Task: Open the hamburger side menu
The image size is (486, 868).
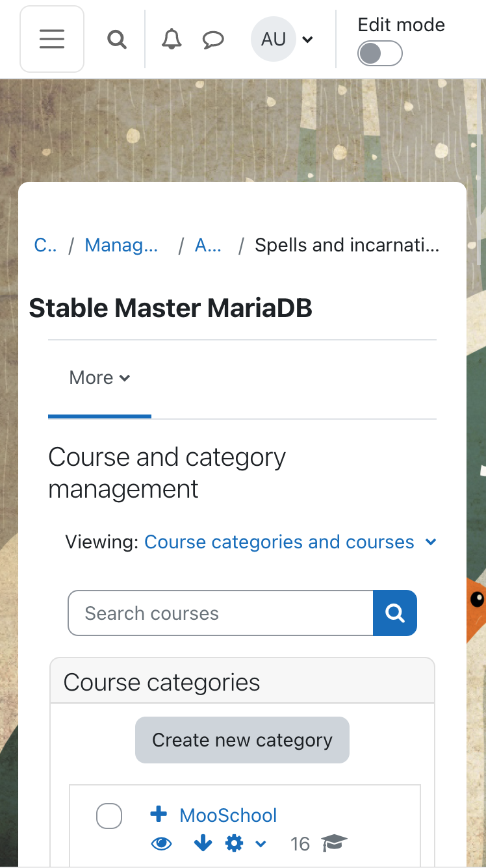Action: 52,39
